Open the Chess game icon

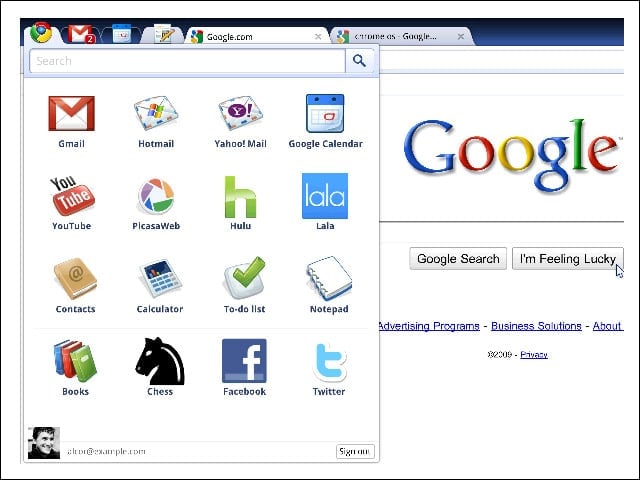[x=160, y=361]
